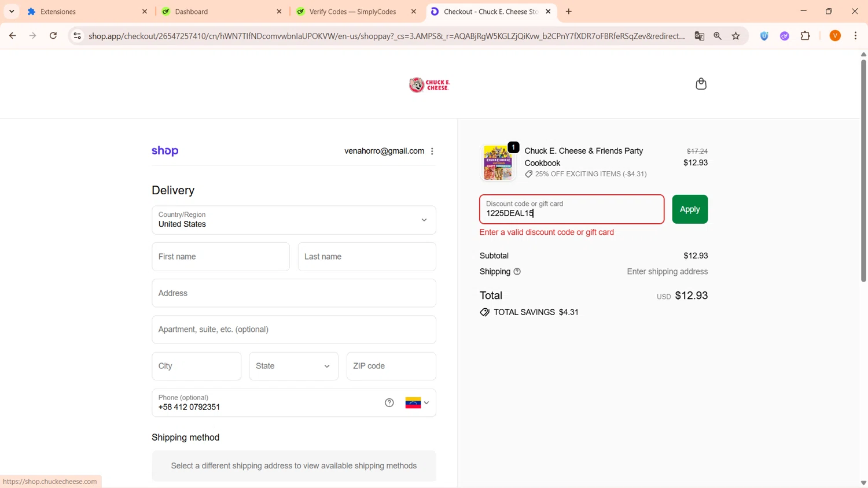This screenshot has height=488, width=868.
Task: Switch to the Dashboard tab
Action: click(222, 12)
